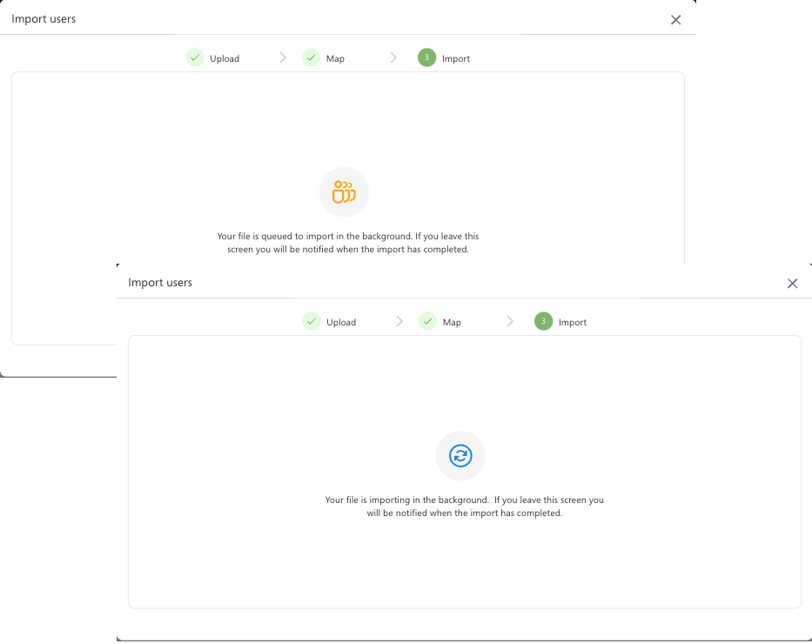This screenshot has width=812, height=644.
Task: Select the Upload step label in queued dialog
Action: point(225,59)
